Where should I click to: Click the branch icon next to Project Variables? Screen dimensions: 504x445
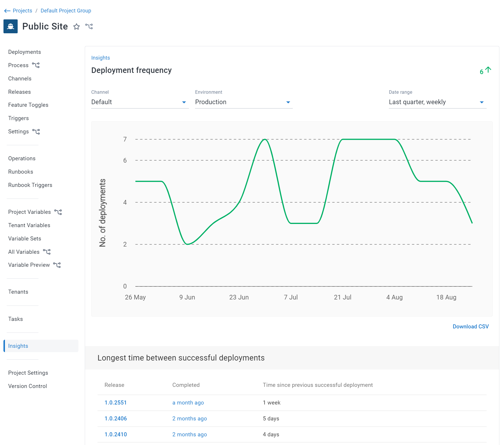pos(58,212)
